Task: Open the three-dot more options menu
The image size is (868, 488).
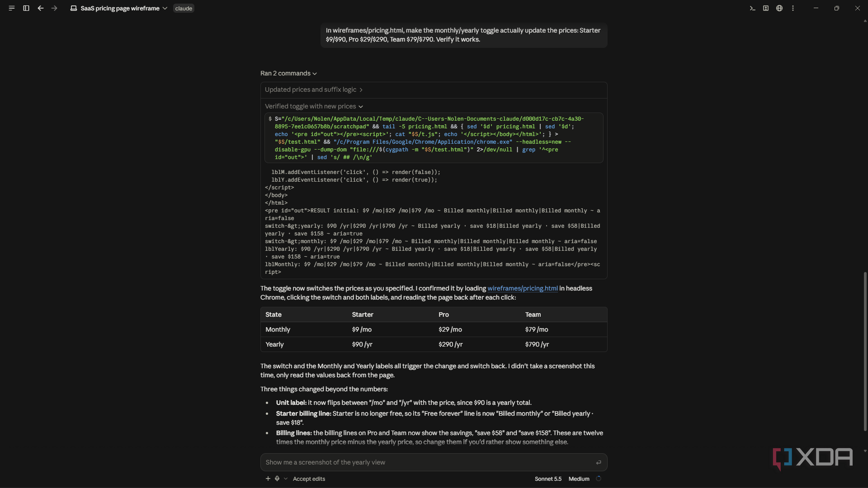Action: tap(793, 8)
